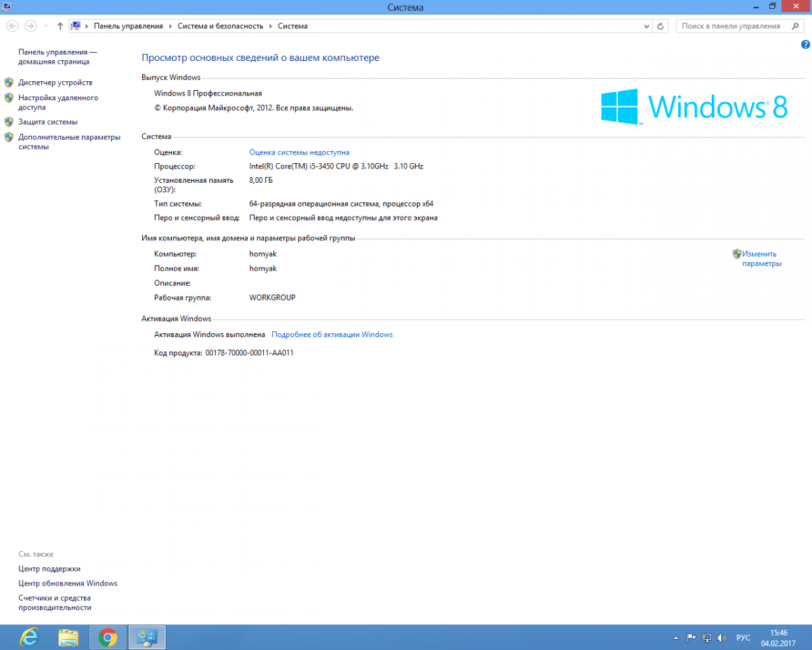812x650 pixels.
Task: Open the recent locations dropdown arrow
Action: point(46,26)
